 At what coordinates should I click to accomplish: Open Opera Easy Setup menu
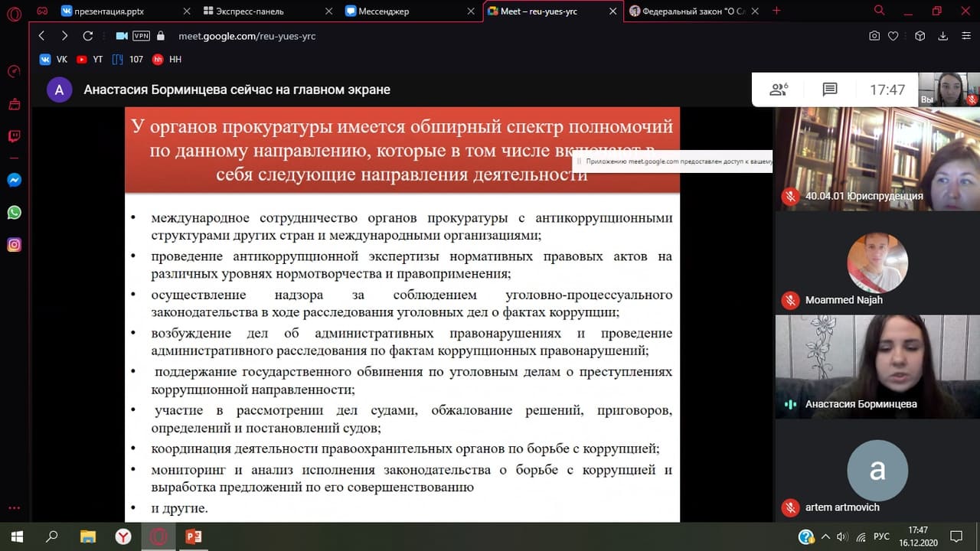pyautogui.click(x=965, y=36)
